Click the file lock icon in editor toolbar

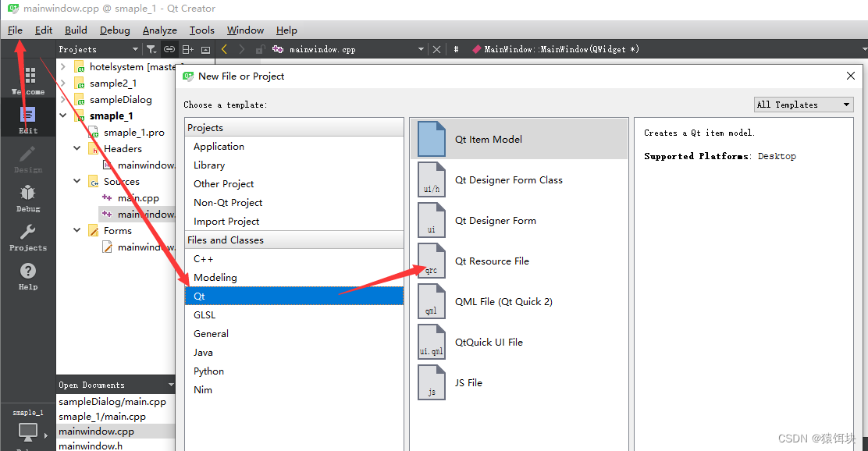[260, 49]
